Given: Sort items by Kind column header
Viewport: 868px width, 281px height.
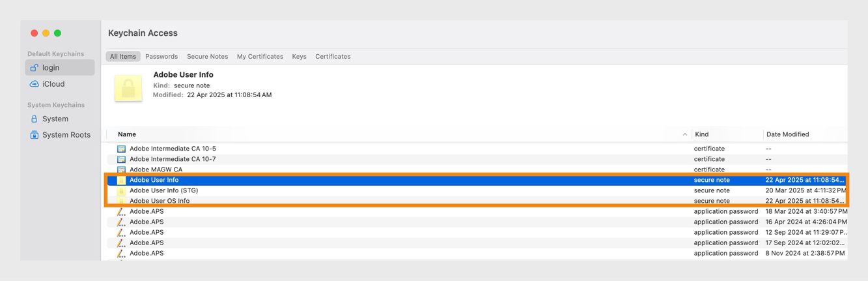Looking at the screenshot, I should pos(702,134).
